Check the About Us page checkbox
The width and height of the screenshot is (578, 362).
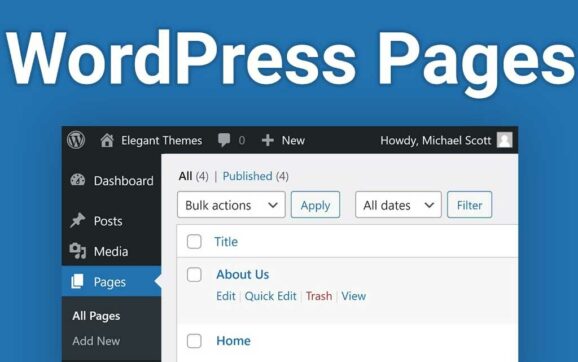(x=194, y=275)
